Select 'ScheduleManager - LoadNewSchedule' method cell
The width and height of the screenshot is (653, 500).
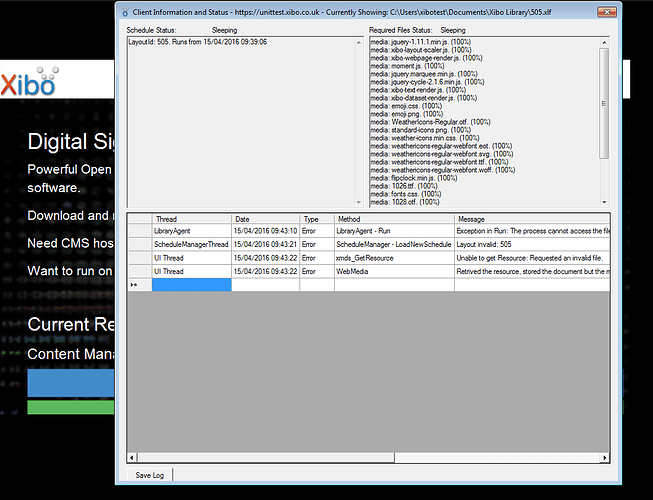pos(394,244)
